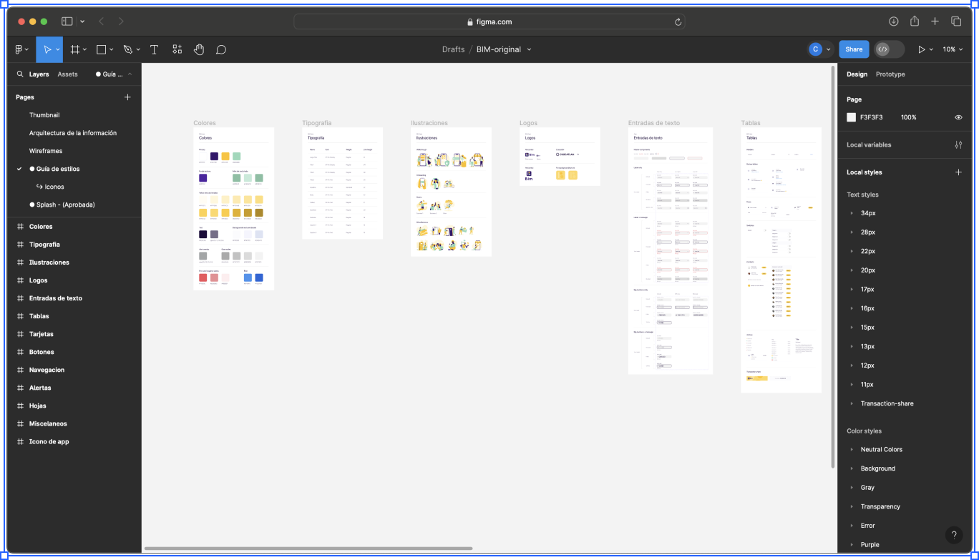This screenshot has width=979, height=560.
Task: Open the 10% zoom dropdown
Action: (953, 49)
